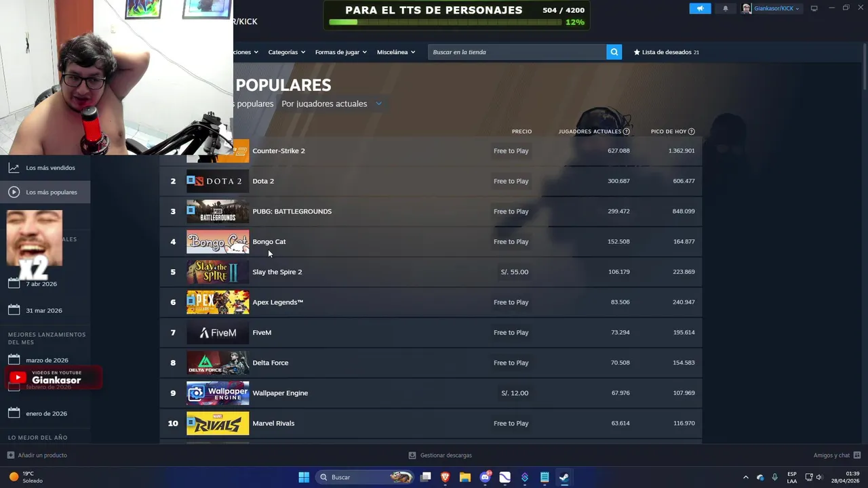Open the Delta Force entry
868x488 pixels.
tap(431, 363)
